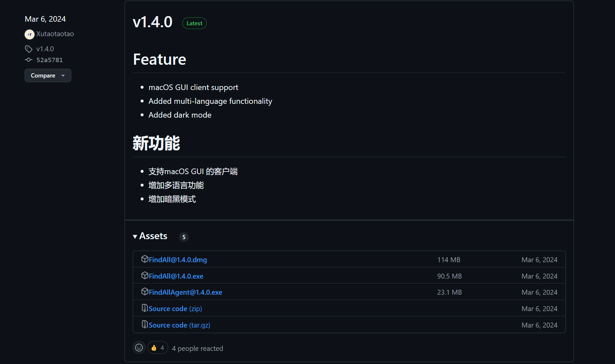Screen dimensions: 615x364
Task: Click 'macOS GUI client support' text
Action: 194,87
